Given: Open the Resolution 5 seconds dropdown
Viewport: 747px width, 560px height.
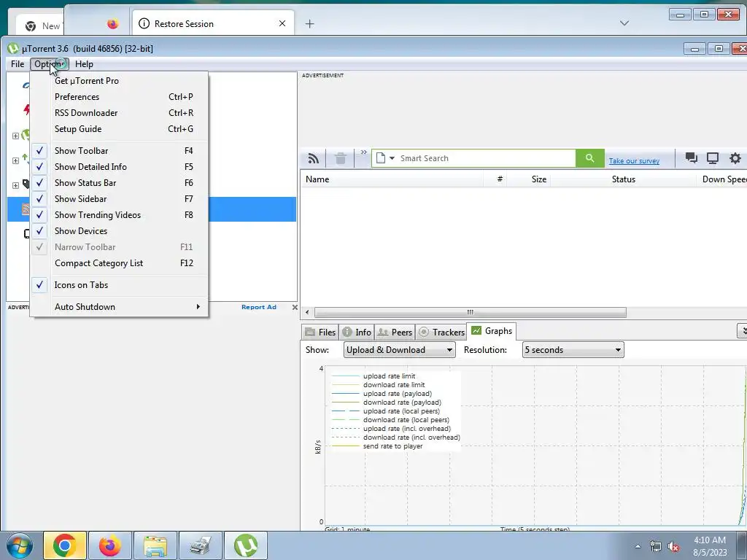Looking at the screenshot, I should click(573, 350).
